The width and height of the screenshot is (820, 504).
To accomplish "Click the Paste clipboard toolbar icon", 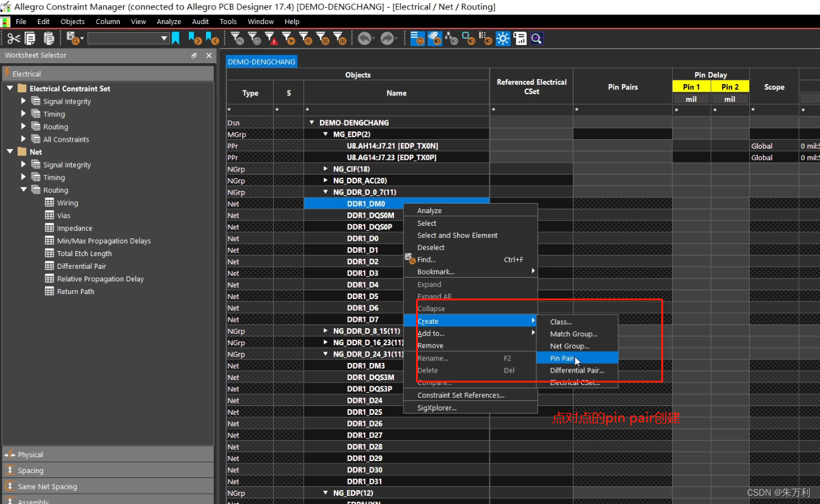I will point(49,39).
